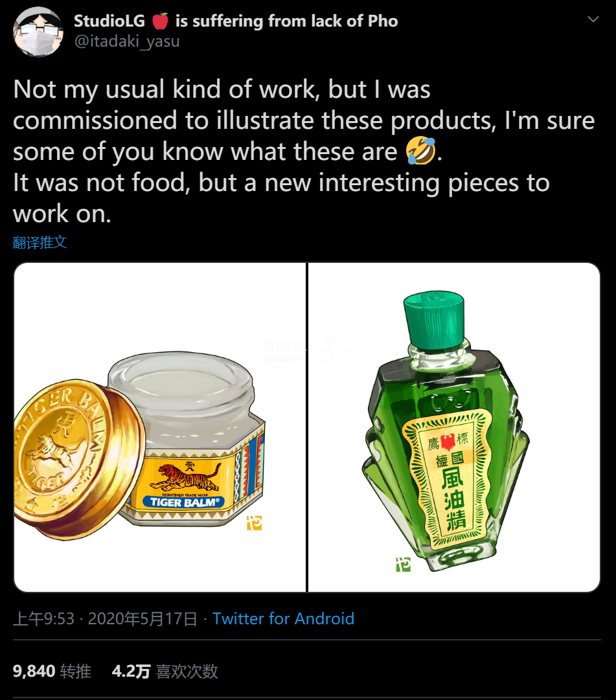
Task: Open the Twitter for Android source link
Action: [283, 619]
